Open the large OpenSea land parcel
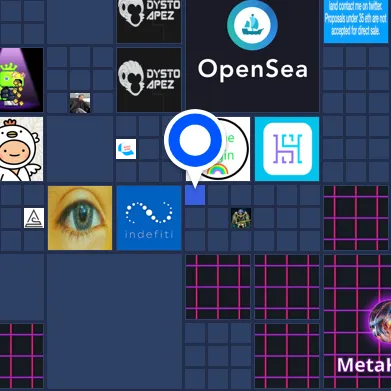Viewport: 391px width, 391px height. coord(252,56)
